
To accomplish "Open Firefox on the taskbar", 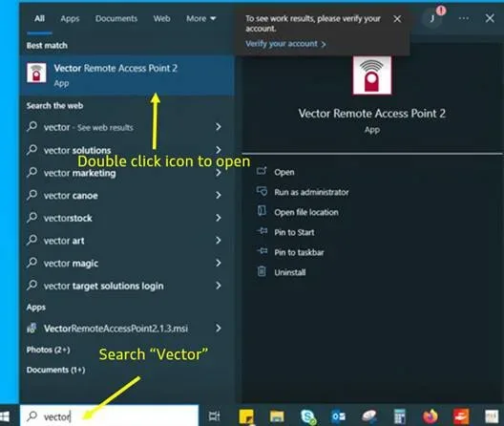I will pos(430,416).
